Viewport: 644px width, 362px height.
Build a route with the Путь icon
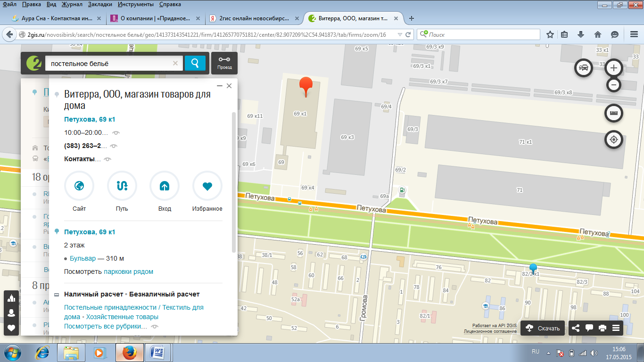coord(122,186)
